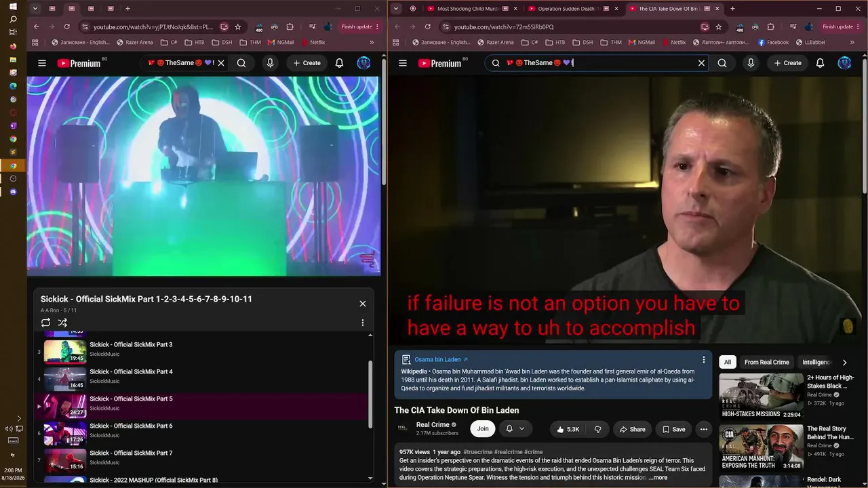Bookmark the page with the left window's star

tap(238, 27)
